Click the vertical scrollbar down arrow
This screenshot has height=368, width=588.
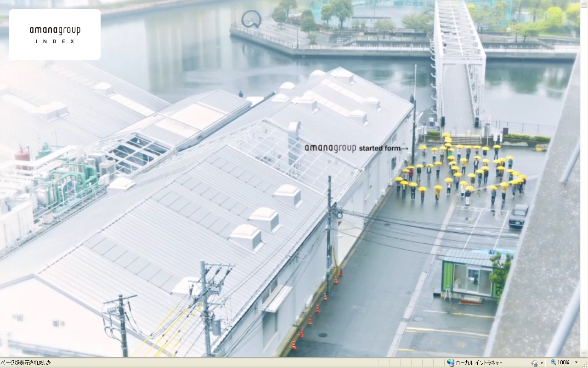[x=584, y=353]
